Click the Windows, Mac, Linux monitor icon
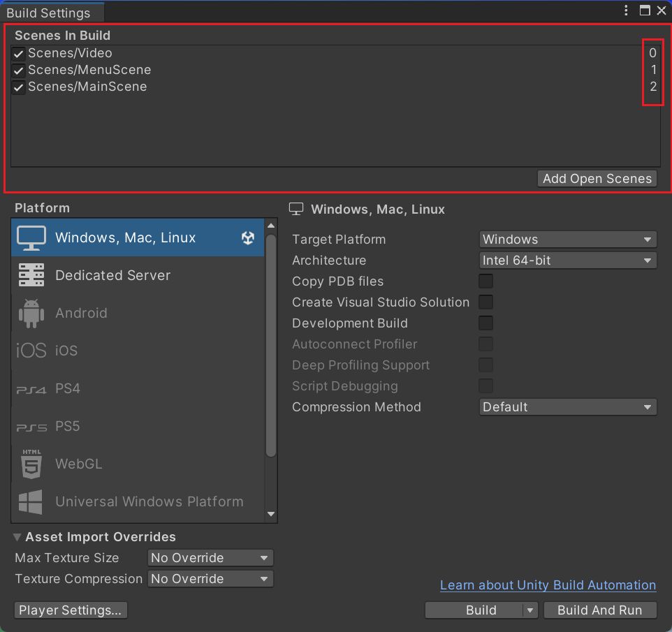Screen dimensions: 672x632 point(31,238)
